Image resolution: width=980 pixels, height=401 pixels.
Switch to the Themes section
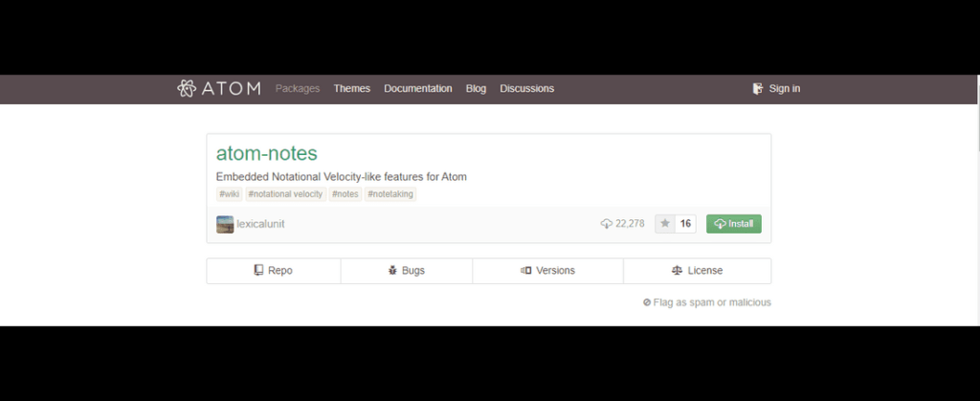[351, 89]
